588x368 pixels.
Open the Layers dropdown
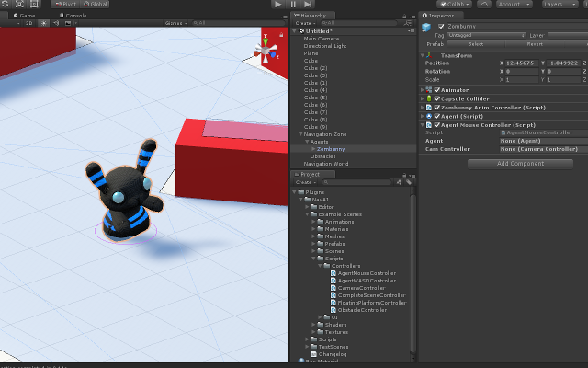click(560, 4)
